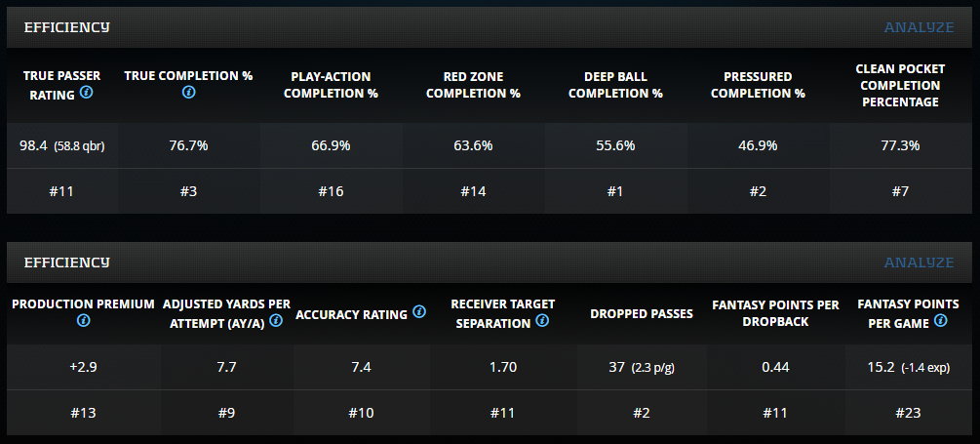Select the 15.2 fantasy points per game value
The width and height of the screenshot is (980, 444).
tap(882, 368)
